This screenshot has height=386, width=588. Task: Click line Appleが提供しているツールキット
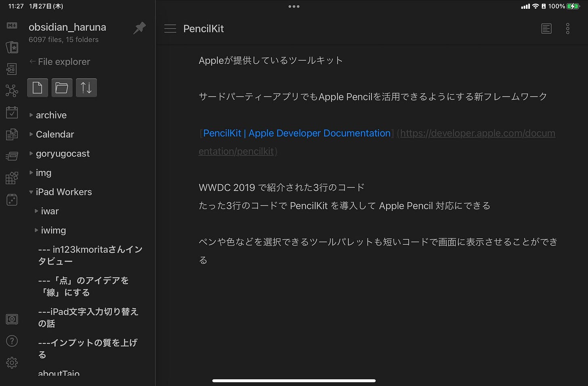(271, 61)
